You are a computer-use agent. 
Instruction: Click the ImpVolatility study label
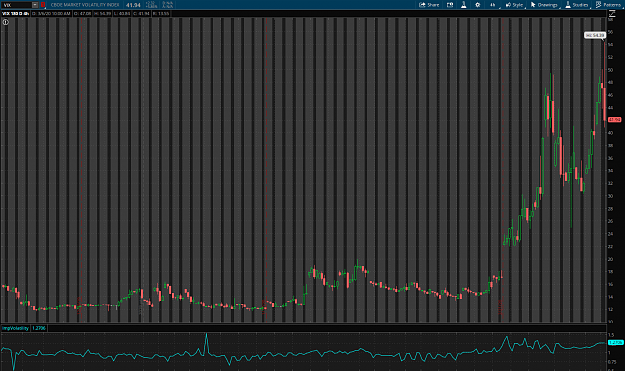16,328
